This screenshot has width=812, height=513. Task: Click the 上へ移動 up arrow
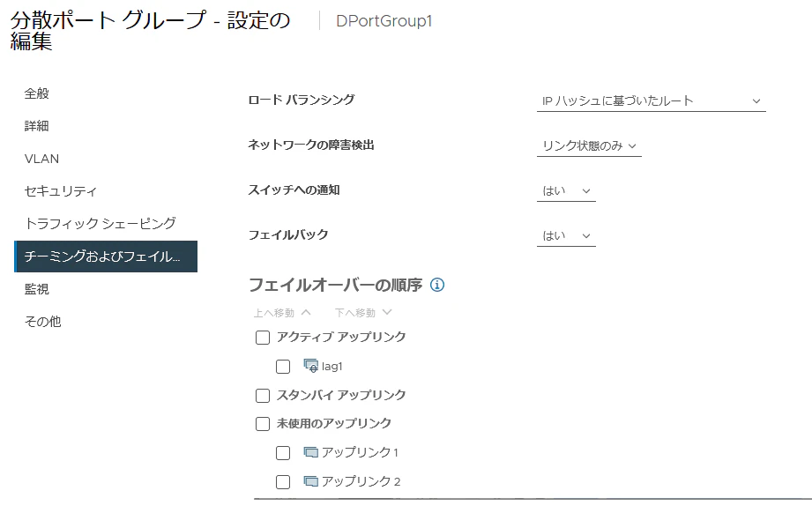click(306, 312)
